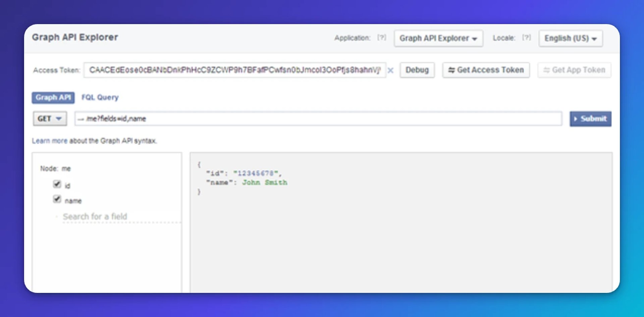Click the Search for a field box

(121, 217)
